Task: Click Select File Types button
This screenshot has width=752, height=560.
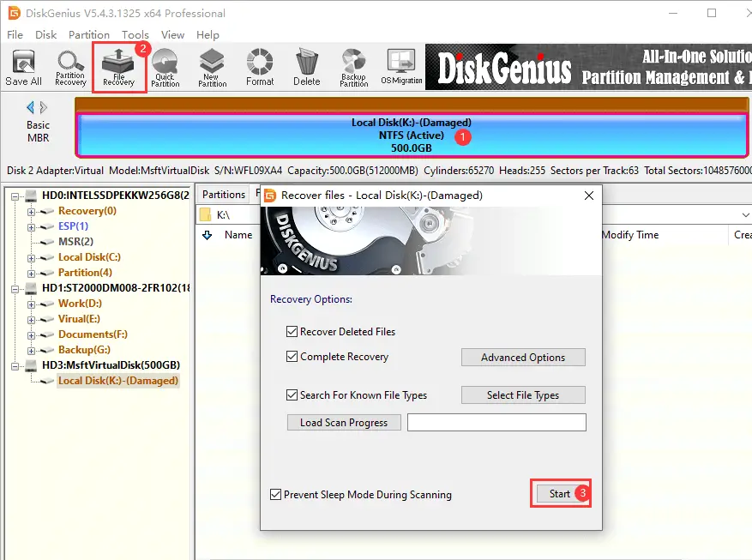Action: click(523, 395)
